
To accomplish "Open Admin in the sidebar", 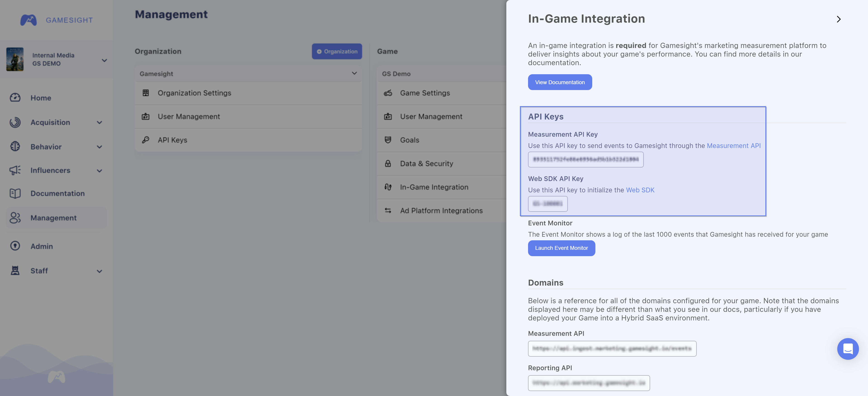I will (x=42, y=246).
